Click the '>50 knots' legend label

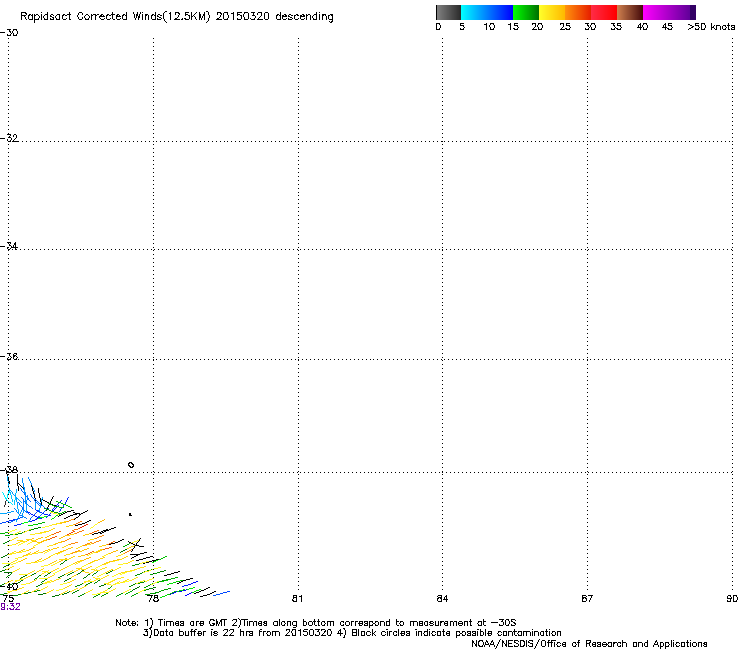pos(711,27)
